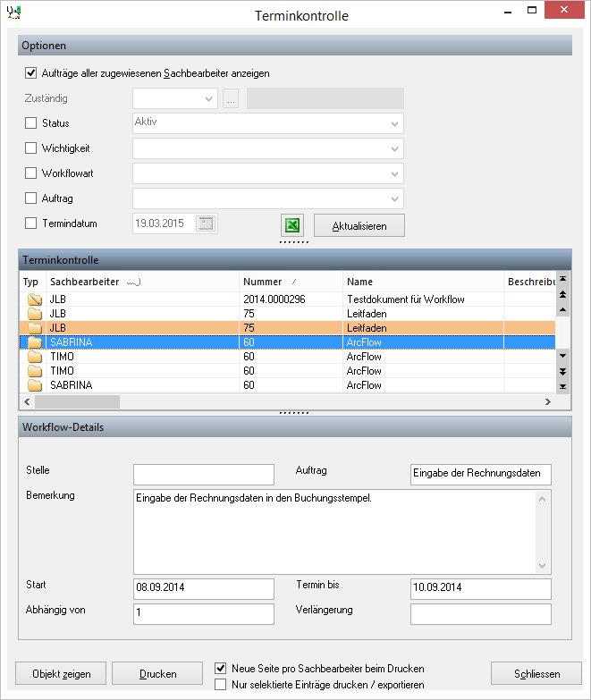Click into the Bemerkung text area
This screenshot has height=700, width=591.
click(334, 532)
